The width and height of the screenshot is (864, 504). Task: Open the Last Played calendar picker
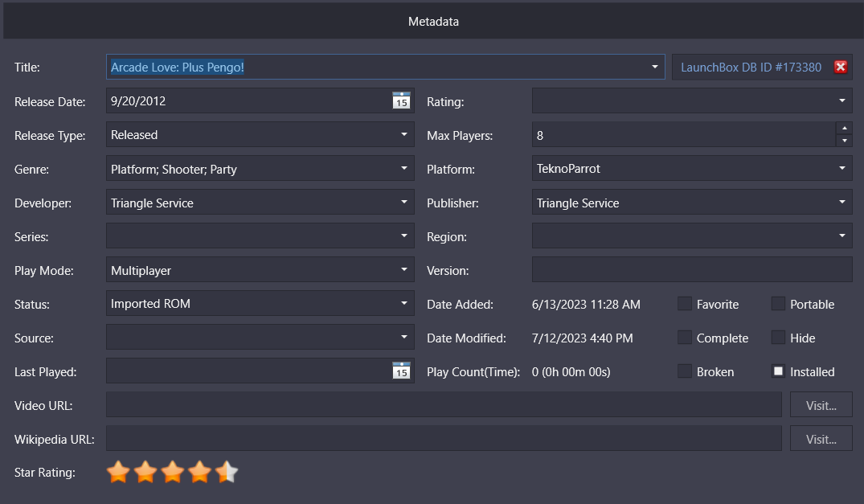[401, 371]
